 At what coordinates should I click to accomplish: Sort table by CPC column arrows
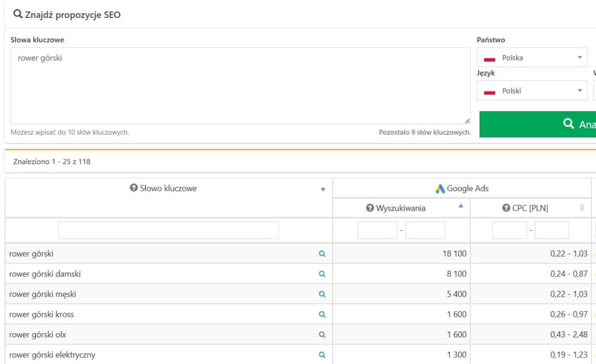click(x=582, y=208)
